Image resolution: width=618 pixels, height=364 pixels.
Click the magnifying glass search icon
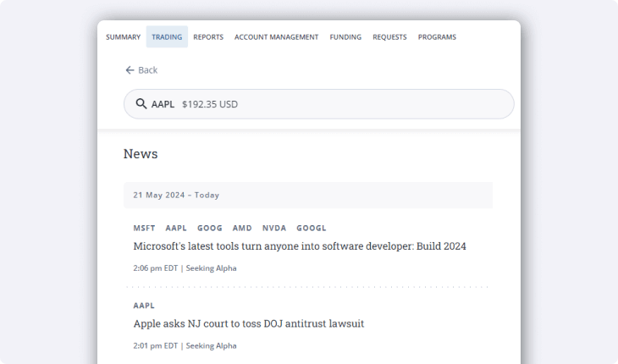point(141,104)
